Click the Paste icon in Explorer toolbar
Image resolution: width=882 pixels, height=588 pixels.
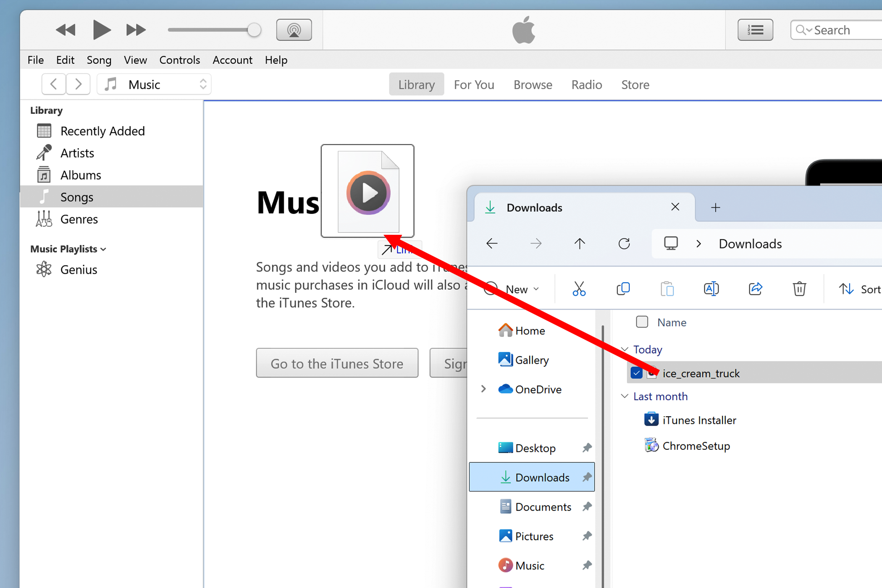667,289
